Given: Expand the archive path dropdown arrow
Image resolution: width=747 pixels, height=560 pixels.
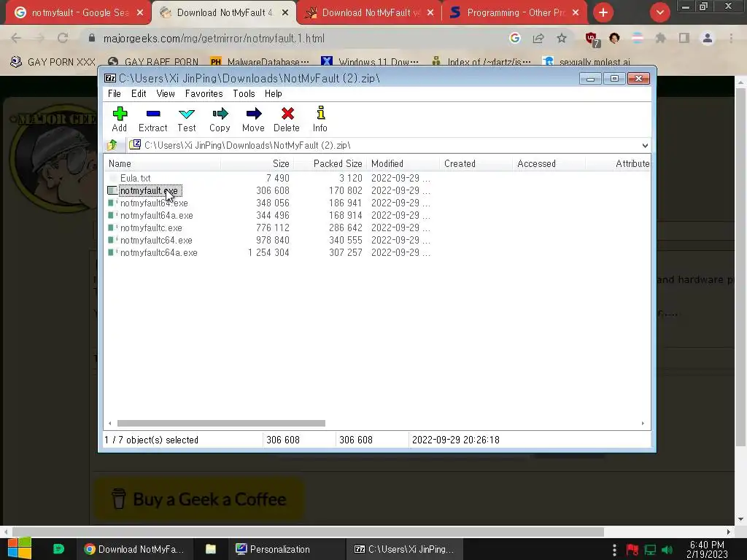Looking at the screenshot, I should tap(645, 145).
